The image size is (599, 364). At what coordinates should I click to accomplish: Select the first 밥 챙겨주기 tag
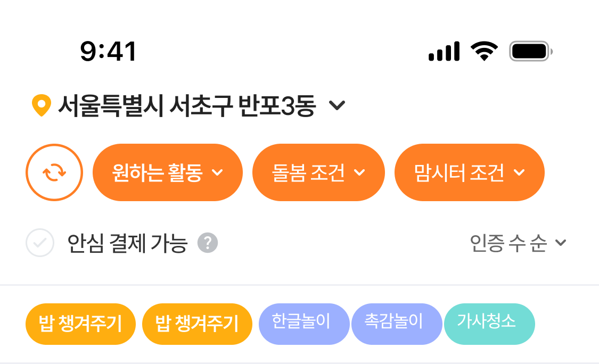[x=80, y=324]
